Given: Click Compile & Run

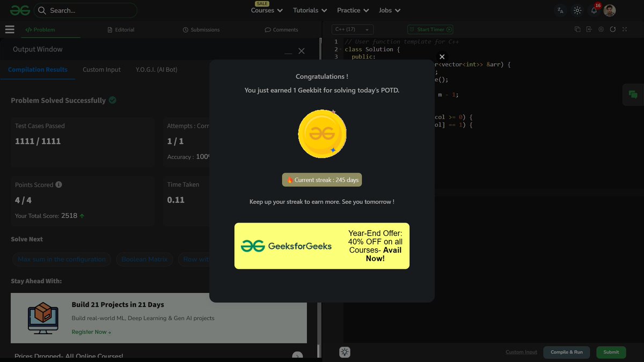Looking at the screenshot, I should click(x=566, y=352).
